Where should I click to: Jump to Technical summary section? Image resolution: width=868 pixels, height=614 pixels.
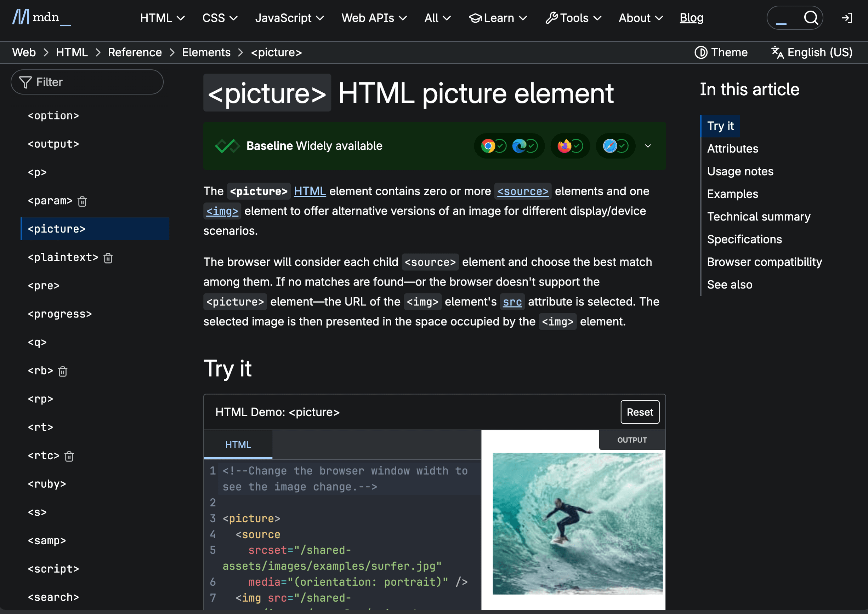[x=759, y=217]
